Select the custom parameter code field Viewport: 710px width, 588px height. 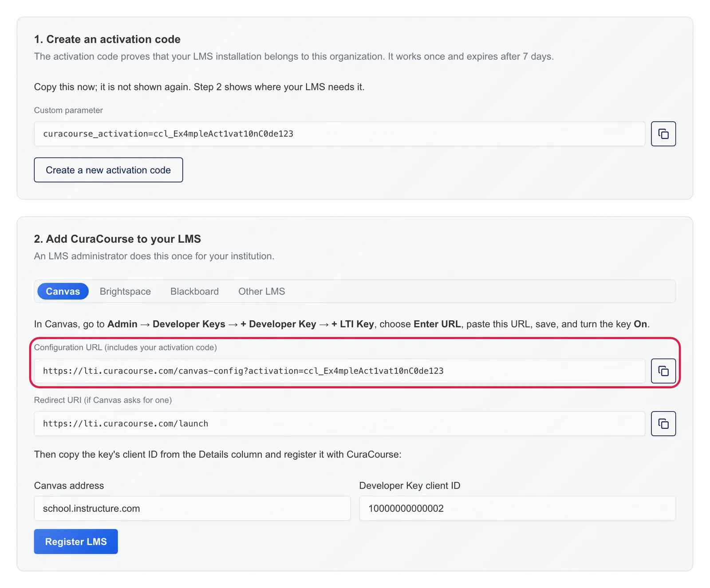click(339, 134)
